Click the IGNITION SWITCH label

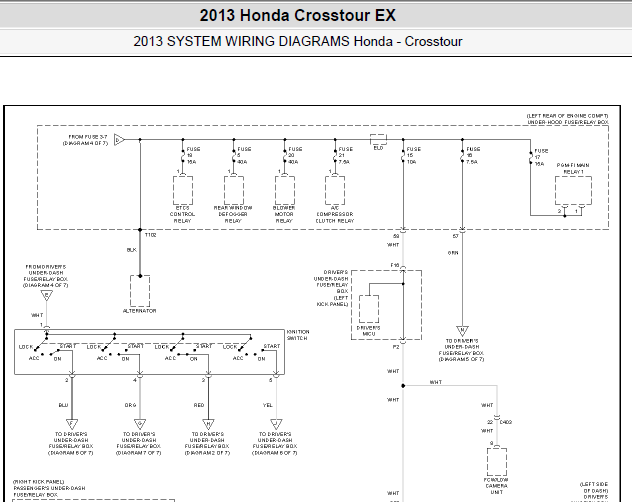(x=298, y=335)
